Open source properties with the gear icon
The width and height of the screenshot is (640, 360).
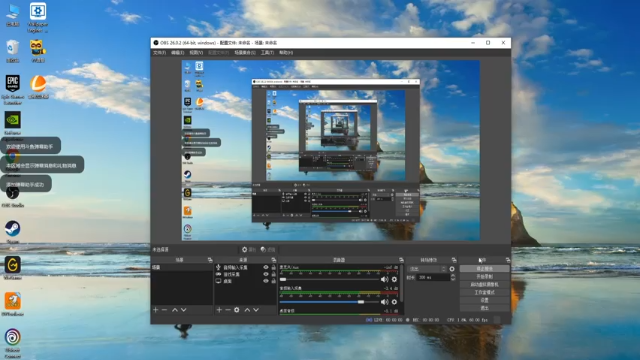(x=237, y=310)
